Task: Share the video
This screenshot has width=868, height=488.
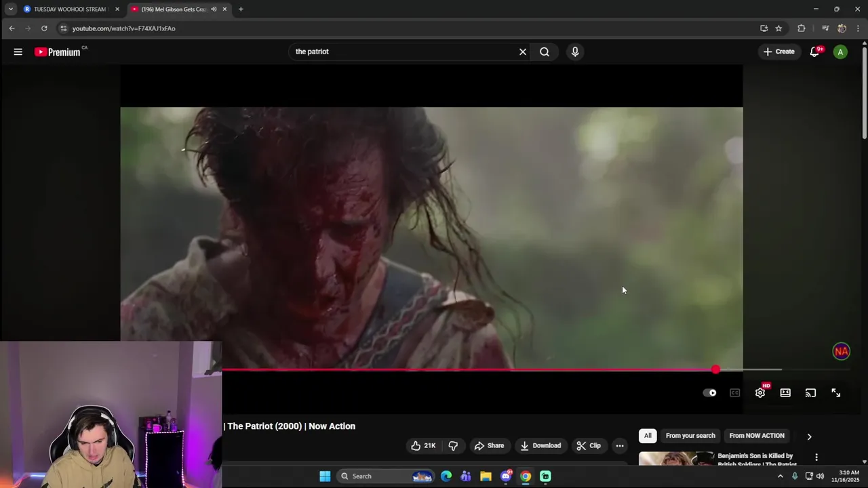Action: tap(489, 445)
